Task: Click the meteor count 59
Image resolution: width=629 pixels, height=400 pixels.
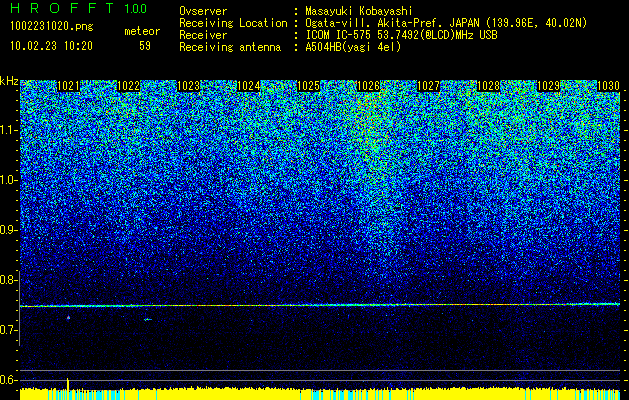Action: tap(145, 46)
